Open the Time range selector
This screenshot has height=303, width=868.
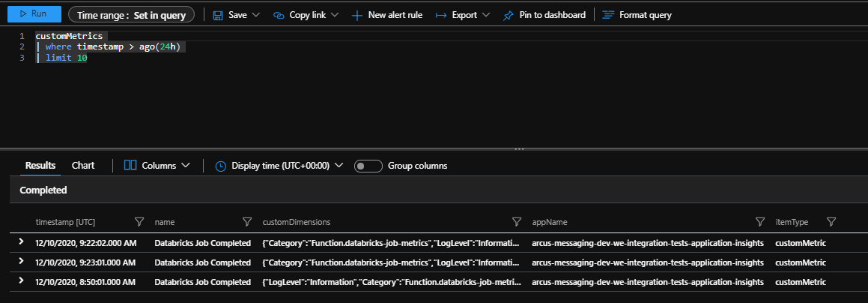pos(131,14)
